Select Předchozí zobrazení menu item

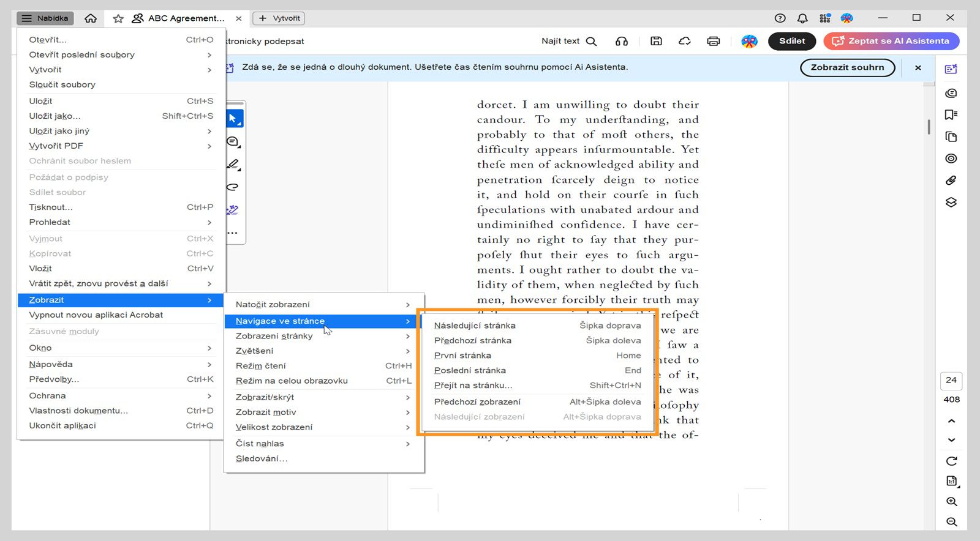point(538,402)
